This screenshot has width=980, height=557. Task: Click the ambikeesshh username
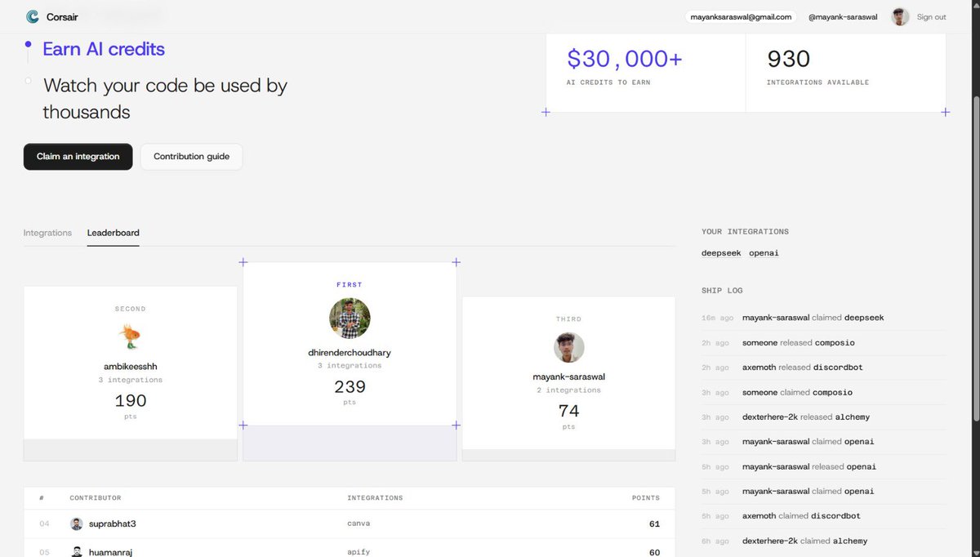point(131,367)
